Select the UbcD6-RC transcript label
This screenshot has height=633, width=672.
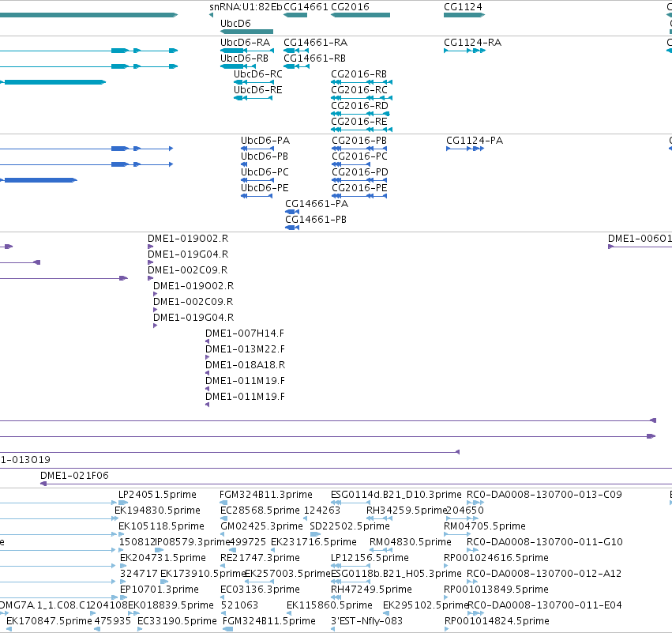[258, 74]
